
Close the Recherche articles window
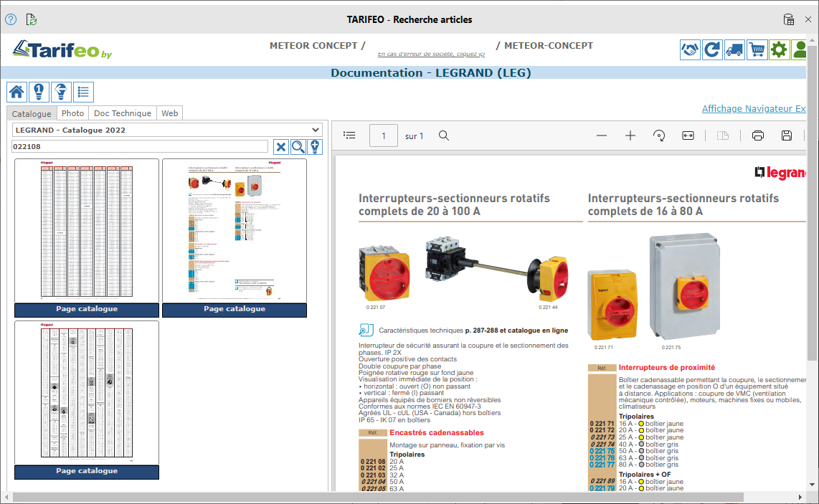(x=808, y=20)
